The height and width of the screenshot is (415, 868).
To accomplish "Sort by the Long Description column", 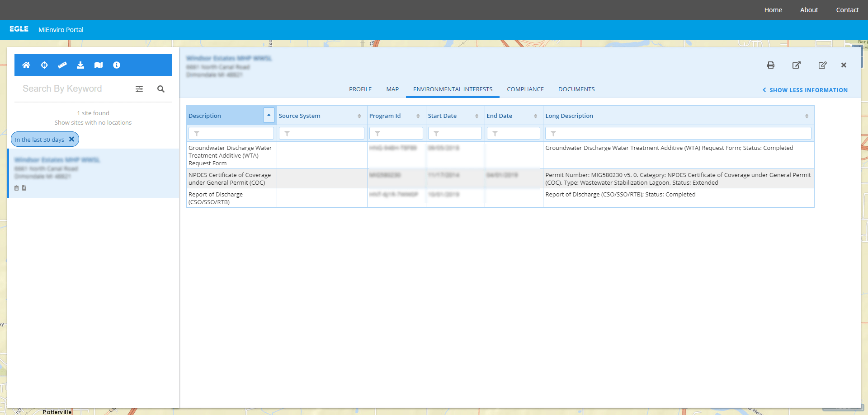I will (x=807, y=116).
